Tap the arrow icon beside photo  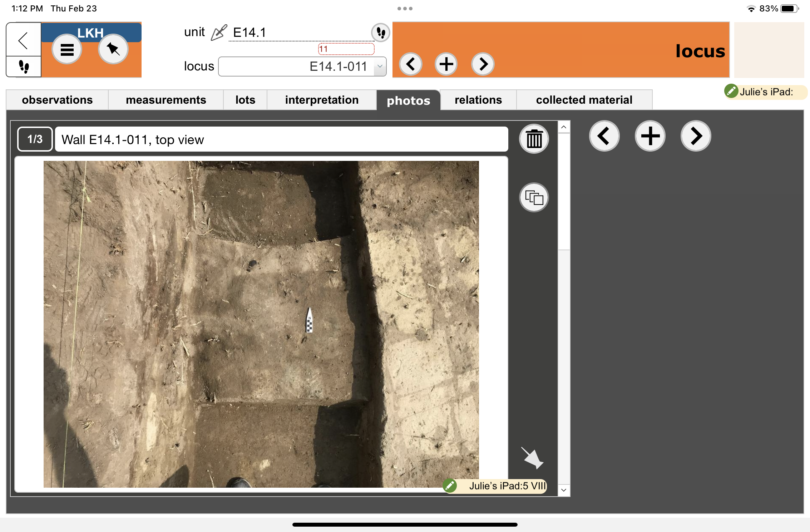[532, 458]
